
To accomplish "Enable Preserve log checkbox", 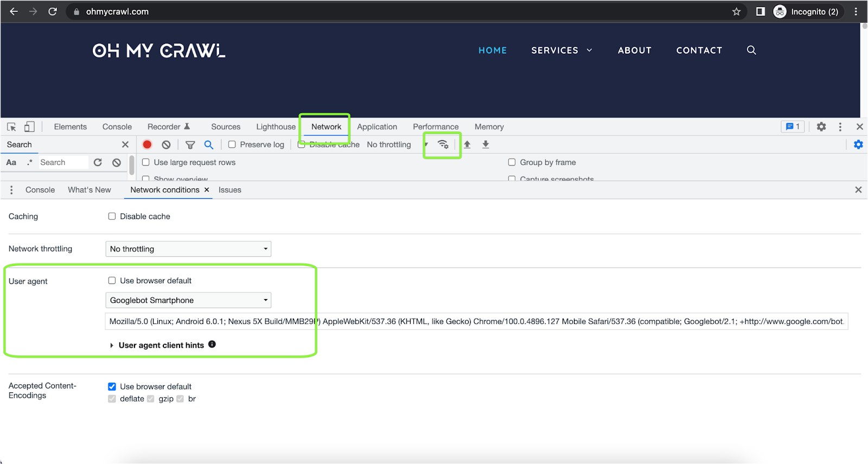I will point(232,144).
